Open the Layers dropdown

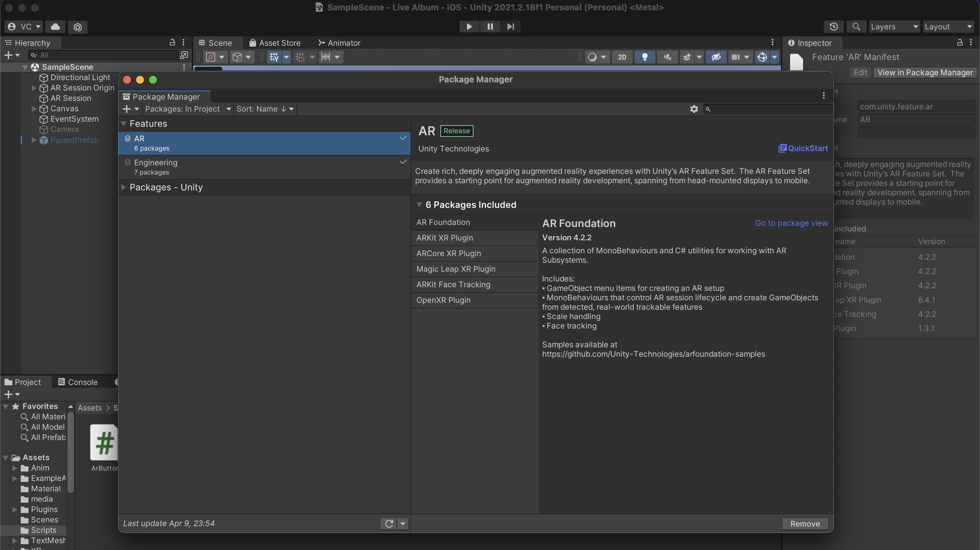(894, 27)
